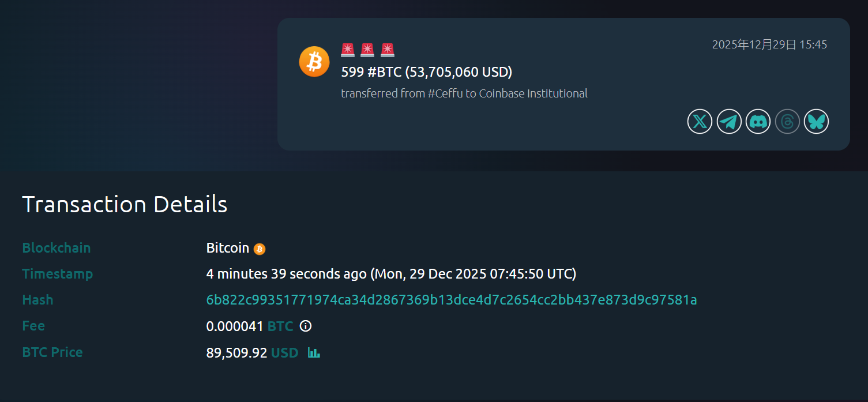Click the info icon beside Fee
Image resolution: width=868 pixels, height=402 pixels.
(x=306, y=326)
